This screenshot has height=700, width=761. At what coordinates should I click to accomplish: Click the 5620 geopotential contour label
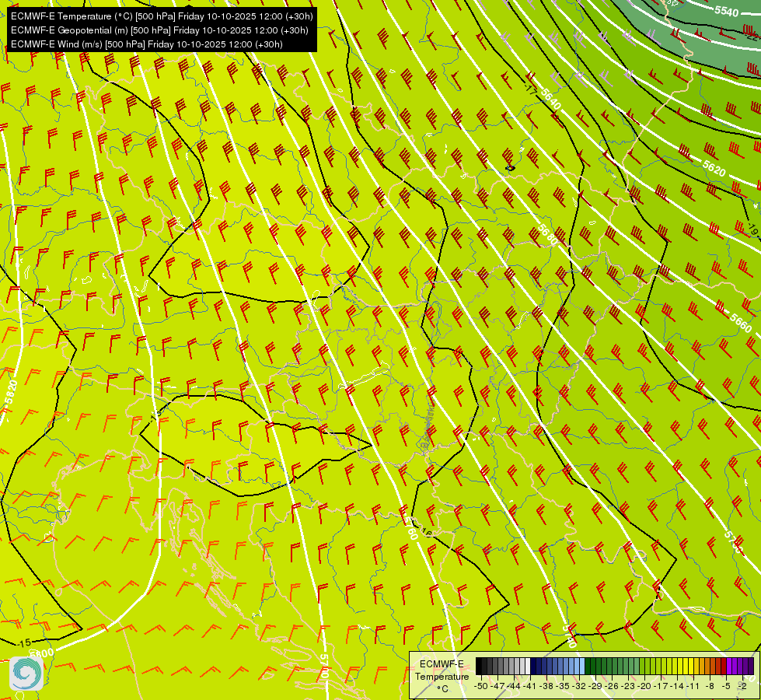pyautogui.click(x=714, y=169)
